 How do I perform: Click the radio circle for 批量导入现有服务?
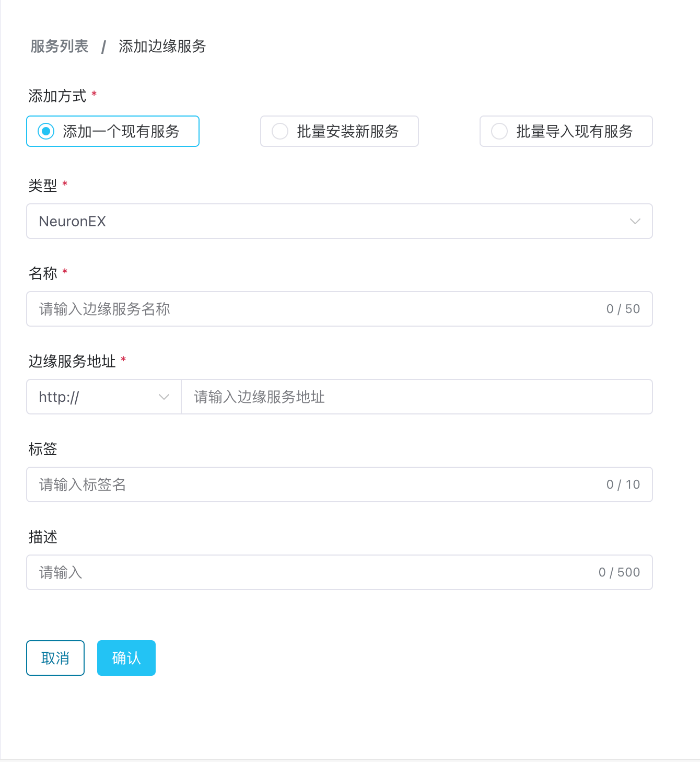(499, 131)
